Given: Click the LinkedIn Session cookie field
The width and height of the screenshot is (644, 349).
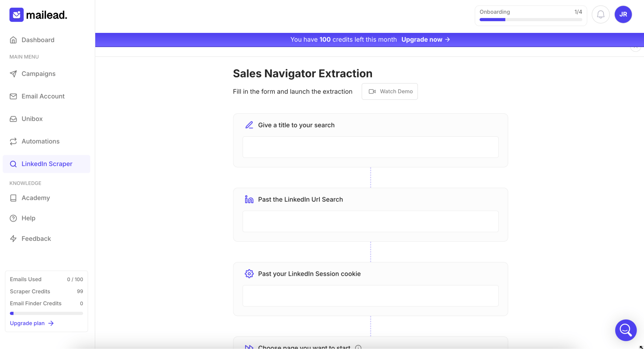Looking at the screenshot, I should click(370, 296).
